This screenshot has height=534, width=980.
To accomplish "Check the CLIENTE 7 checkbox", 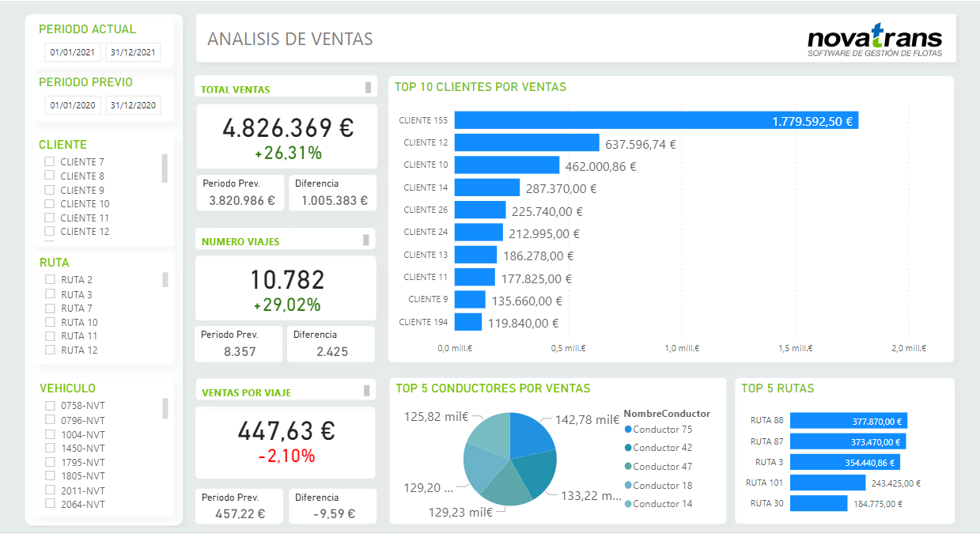I will pyautogui.click(x=49, y=162).
